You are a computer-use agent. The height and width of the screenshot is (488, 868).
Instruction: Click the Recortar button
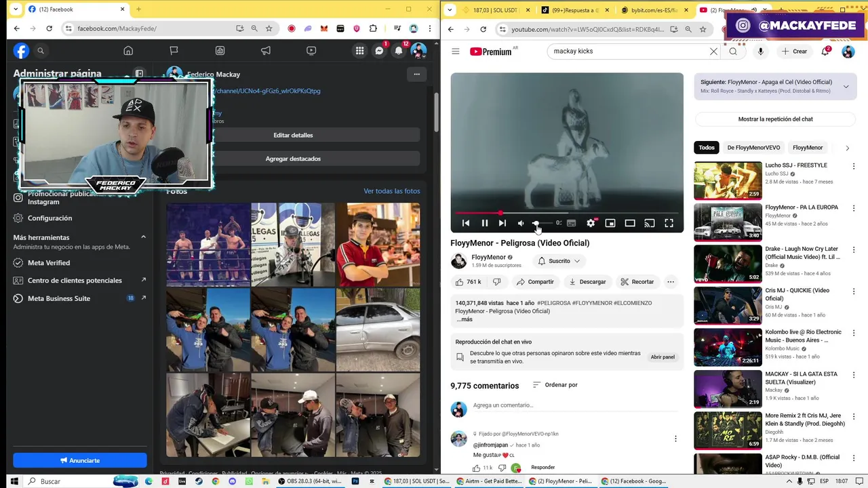click(x=637, y=282)
